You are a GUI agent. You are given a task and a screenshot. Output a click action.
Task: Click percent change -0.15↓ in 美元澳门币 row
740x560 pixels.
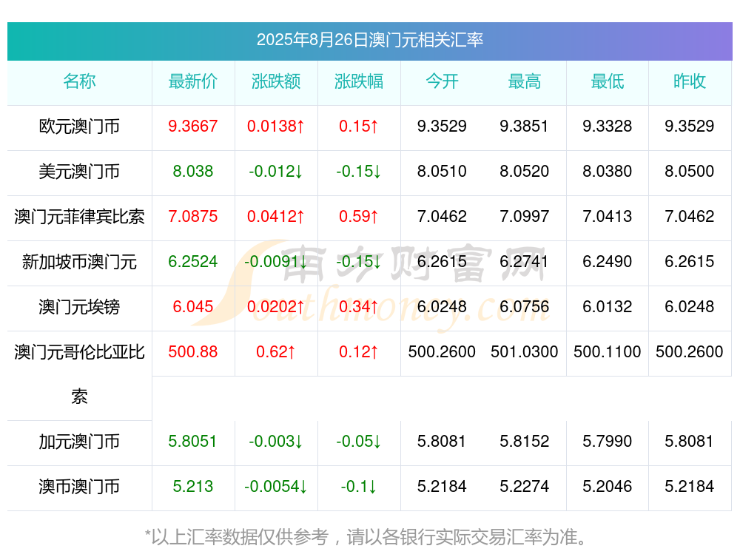pos(359,171)
